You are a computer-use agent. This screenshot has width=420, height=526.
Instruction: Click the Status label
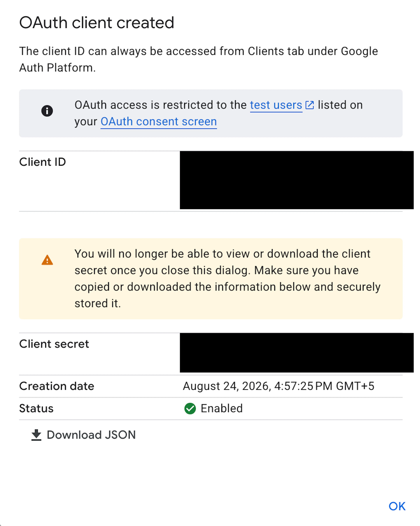[x=36, y=408]
